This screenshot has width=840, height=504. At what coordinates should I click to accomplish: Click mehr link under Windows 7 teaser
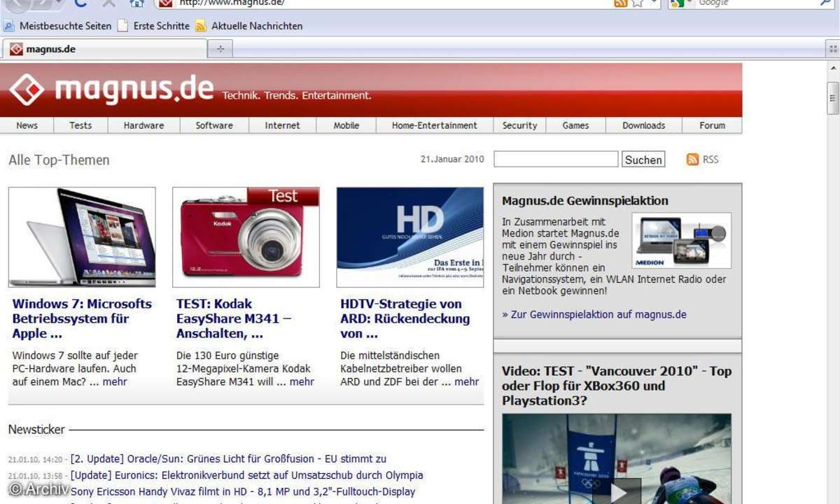point(115,381)
